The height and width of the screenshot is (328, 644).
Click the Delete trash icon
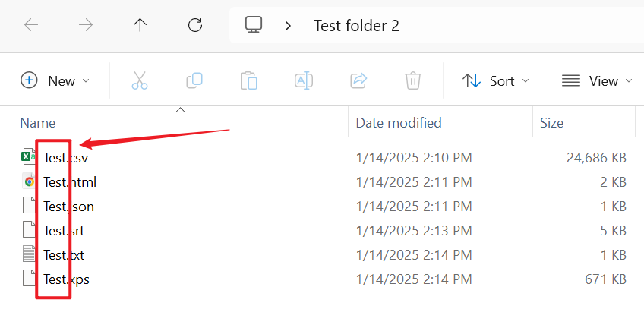413,80
